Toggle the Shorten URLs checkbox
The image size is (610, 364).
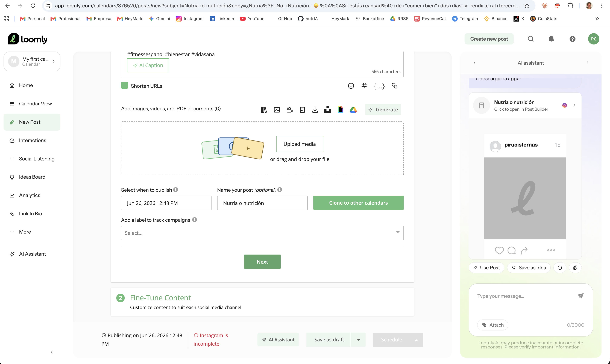[x=124, y=86]
